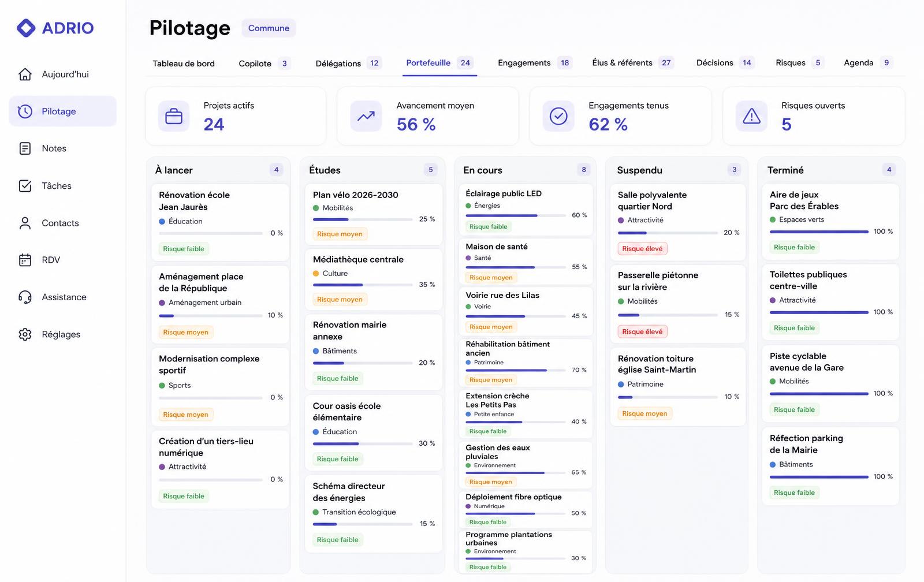Click the check circle icon for Engagements tenus

(x=558, y=116)
